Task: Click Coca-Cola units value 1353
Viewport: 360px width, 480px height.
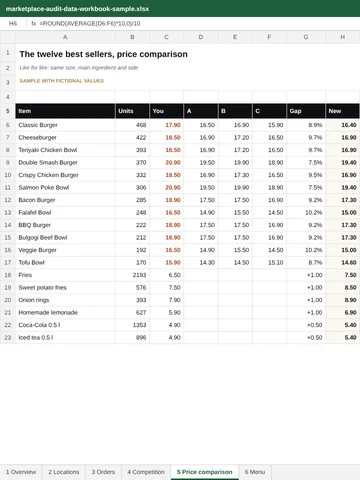Action: (x=132, y=325)
